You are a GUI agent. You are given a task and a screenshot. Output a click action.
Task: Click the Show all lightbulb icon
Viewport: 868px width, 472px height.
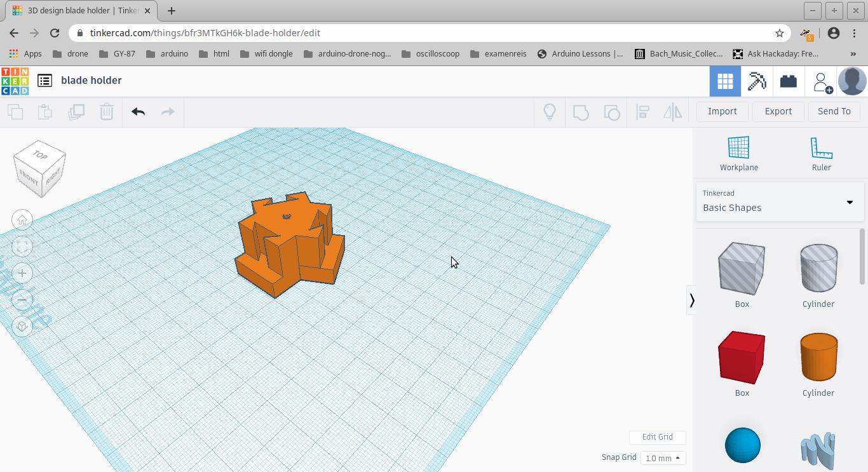550,112
